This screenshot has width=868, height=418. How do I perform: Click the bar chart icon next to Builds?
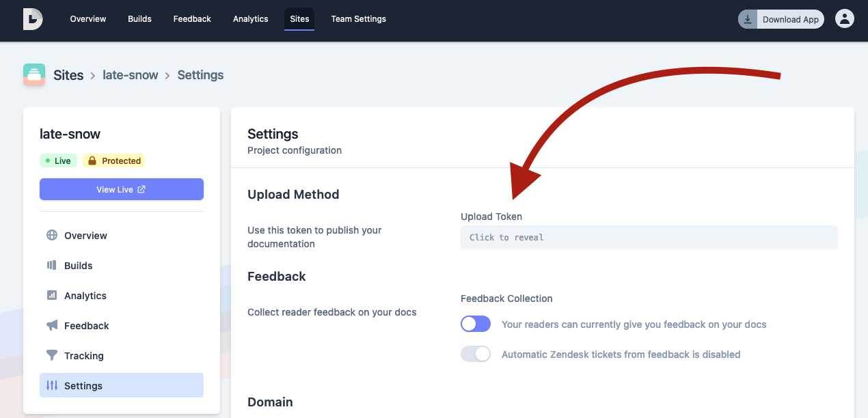click(x=52, y=265)
